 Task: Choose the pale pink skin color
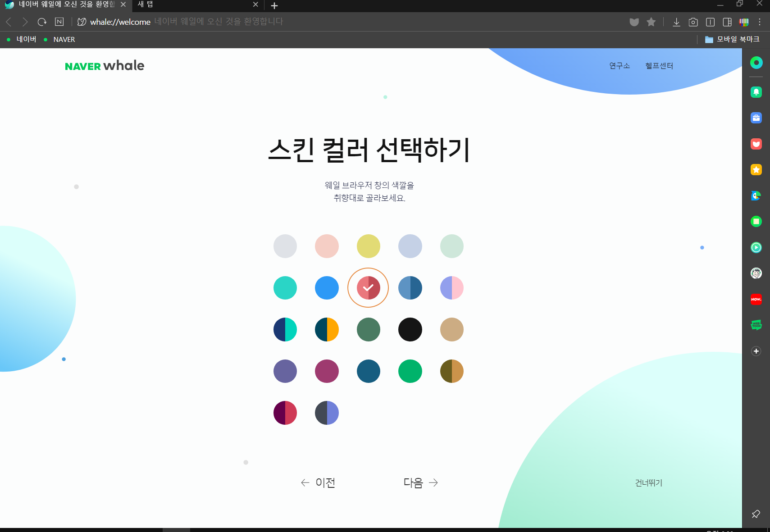[327, 246]
